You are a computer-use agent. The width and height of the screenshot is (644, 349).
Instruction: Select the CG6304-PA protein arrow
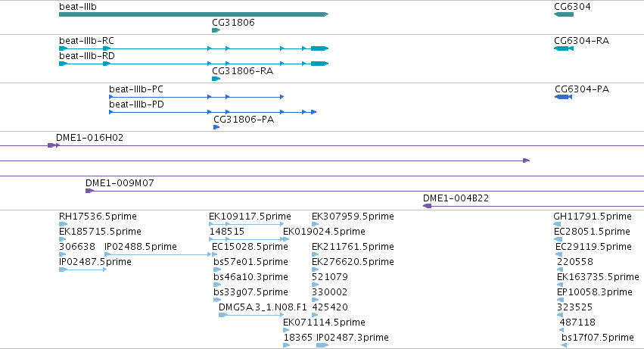tap(564, 97)
